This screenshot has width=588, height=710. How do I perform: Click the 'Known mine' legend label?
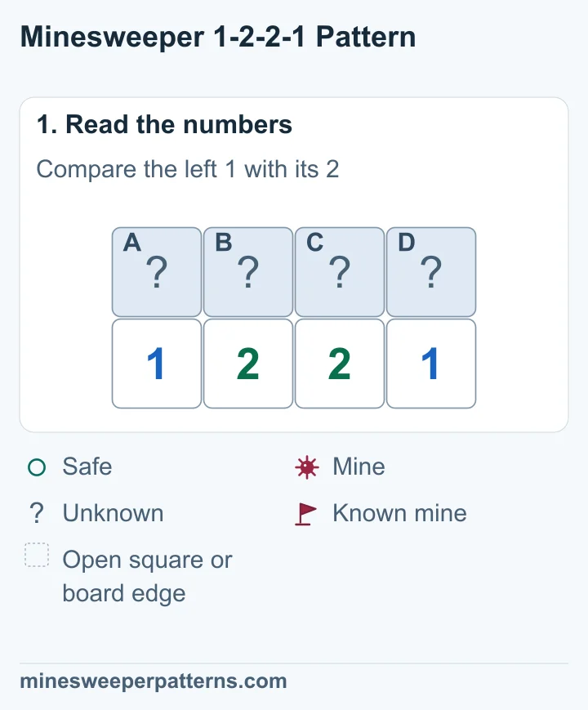[399, 513]
